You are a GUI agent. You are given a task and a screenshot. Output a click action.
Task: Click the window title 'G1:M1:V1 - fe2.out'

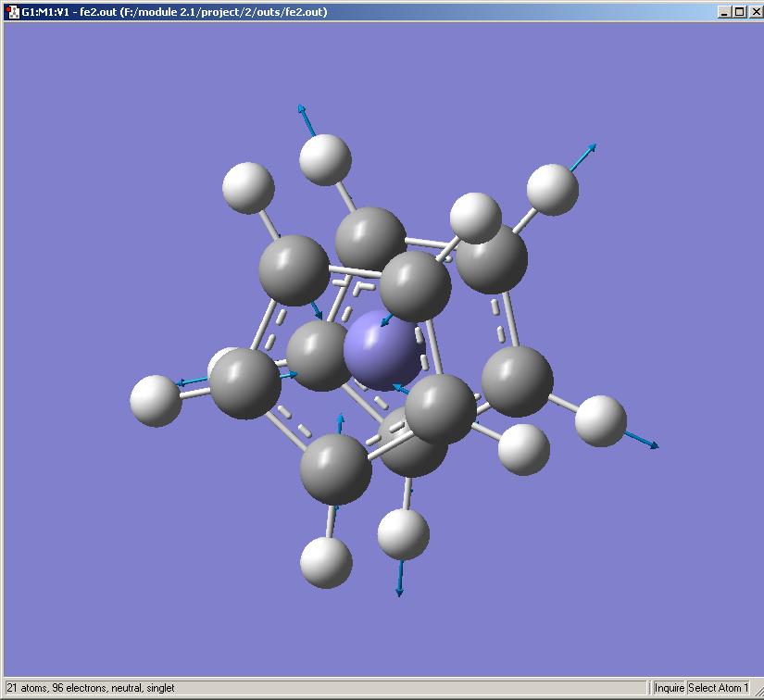(x=69, y=12)
